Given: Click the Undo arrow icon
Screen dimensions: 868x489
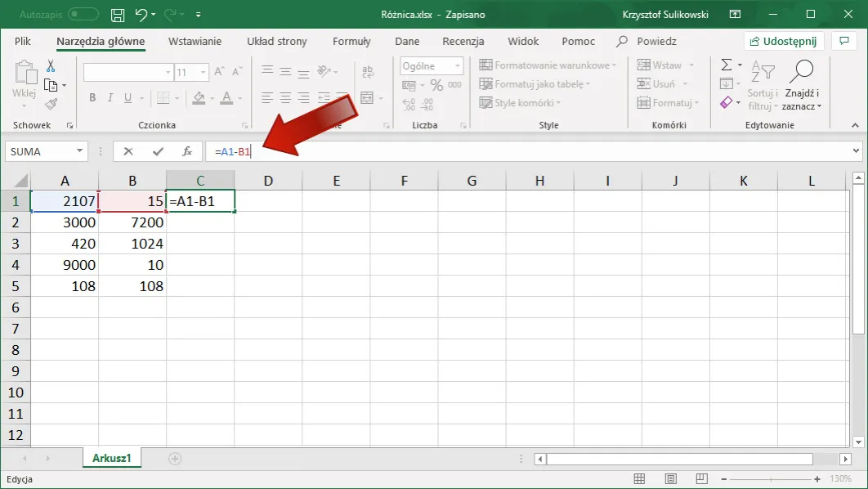Looking at the screenshot, I should coord(141,15).
